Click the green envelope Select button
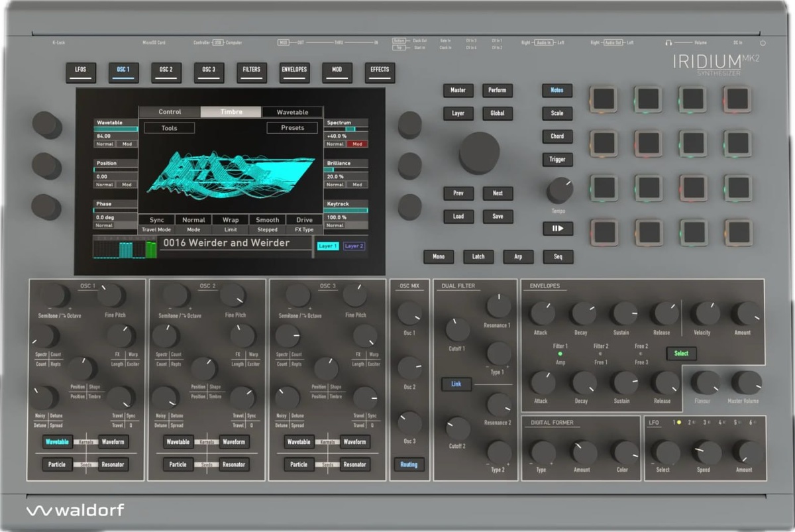 [682, 353]
